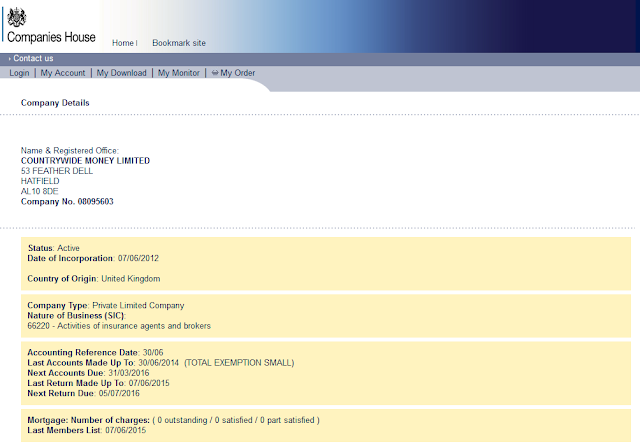Go to the Home link
The height and width of the screenshot is (444, 640).
pos(123,43)
